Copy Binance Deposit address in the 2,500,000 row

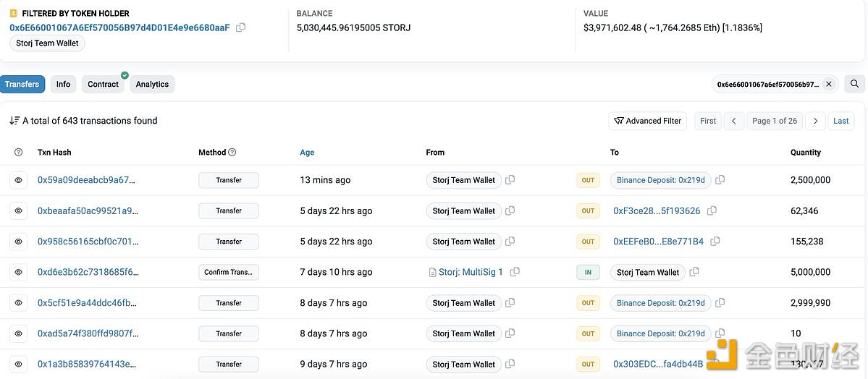(720, 180)
